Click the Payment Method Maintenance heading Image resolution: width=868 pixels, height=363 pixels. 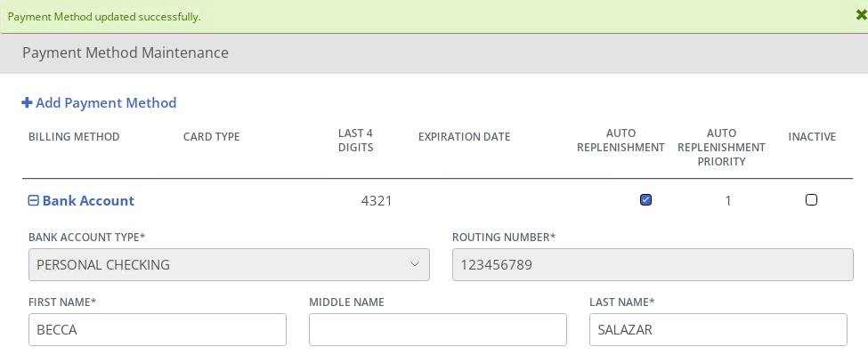tap(126, 52)
